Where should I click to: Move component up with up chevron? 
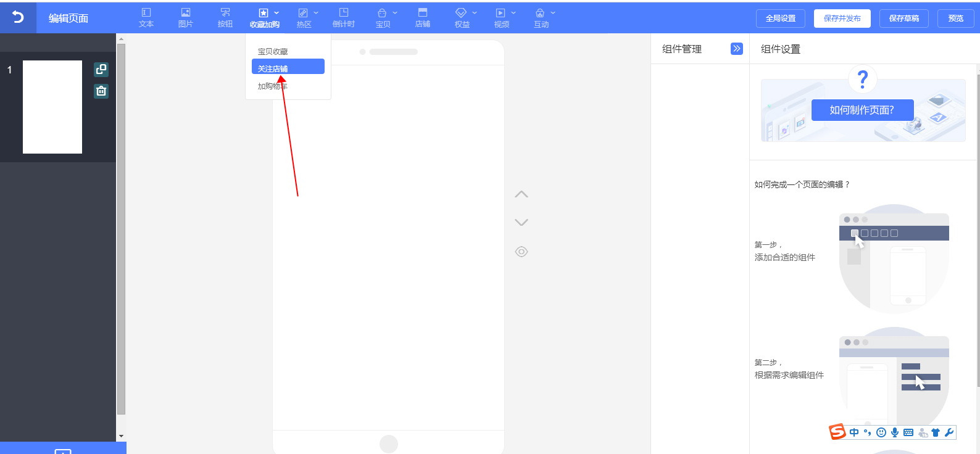tap(521, 194)
